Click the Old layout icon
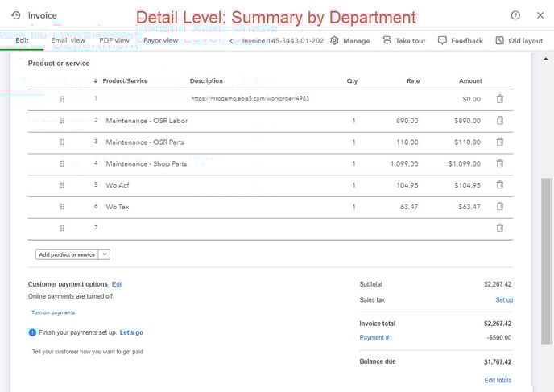The height and width of the screenshot is (392, 554). 499,40
